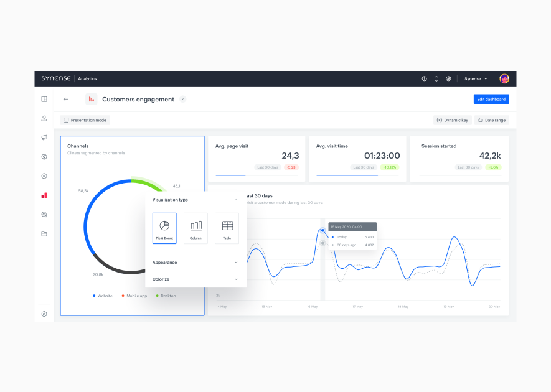Collapse the Visualization type section
551x392 pixels.
(x=235, y=200)
